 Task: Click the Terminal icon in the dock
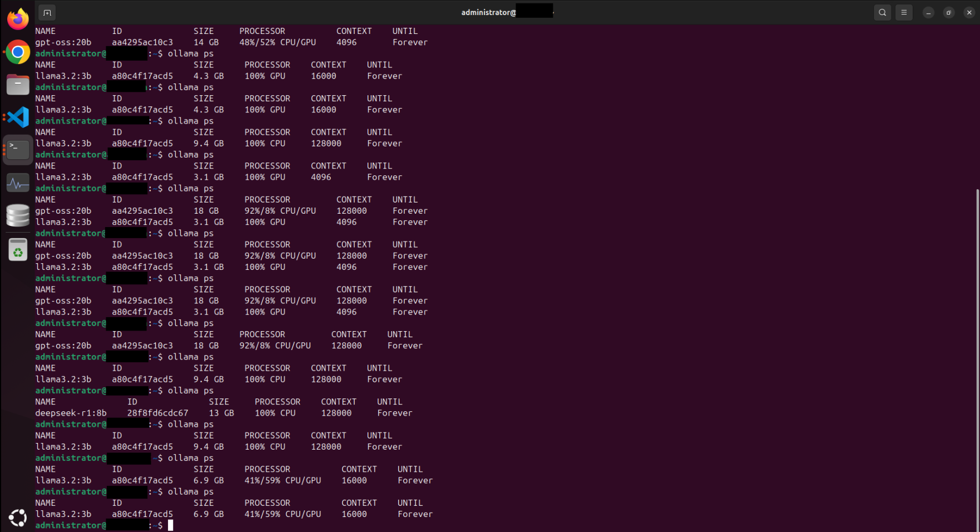(x=18, y=150)
